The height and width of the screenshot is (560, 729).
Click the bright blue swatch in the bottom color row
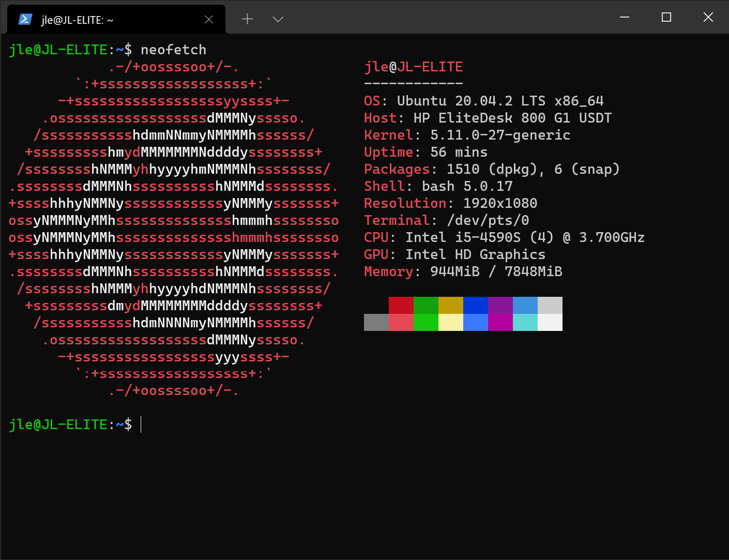476,322
